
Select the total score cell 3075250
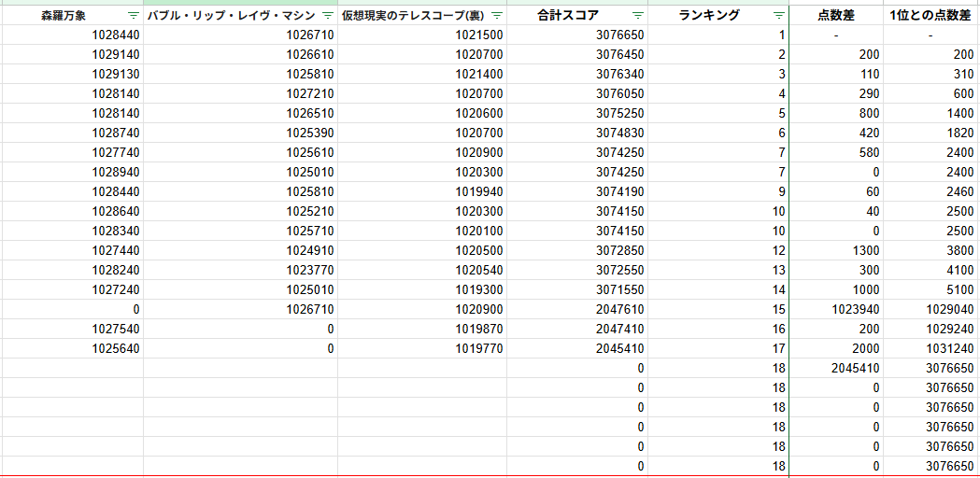(576, 113)
